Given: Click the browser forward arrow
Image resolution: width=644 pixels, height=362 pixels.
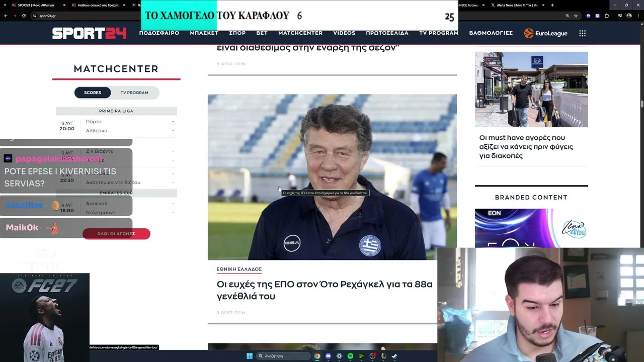Looking at the screenshot, I should point(15,16).
